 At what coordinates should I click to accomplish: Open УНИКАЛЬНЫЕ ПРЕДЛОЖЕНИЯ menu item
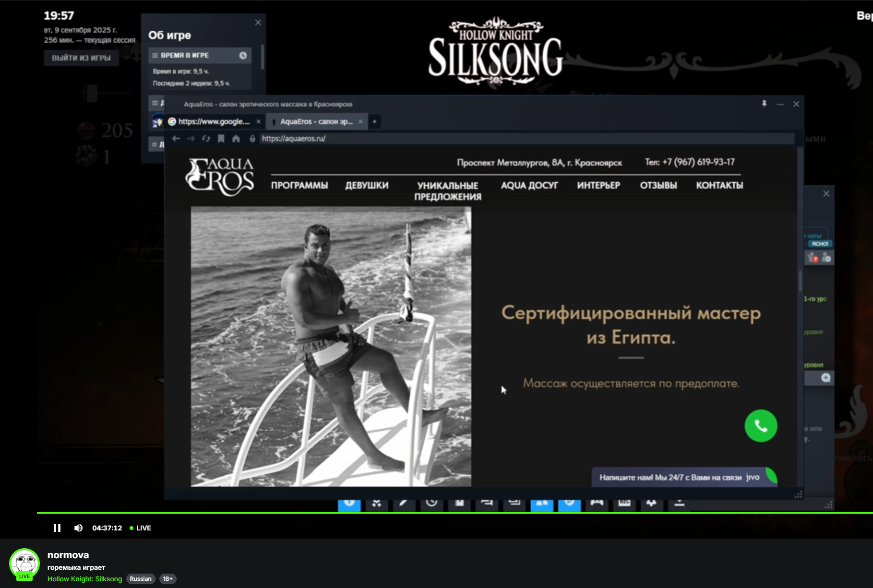(448, 191)
